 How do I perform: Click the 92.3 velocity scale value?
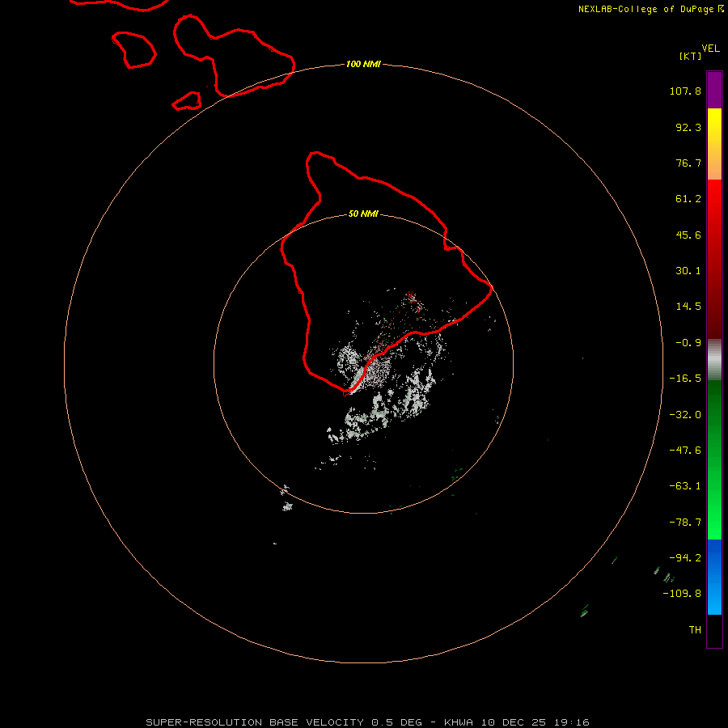(688, 127)
